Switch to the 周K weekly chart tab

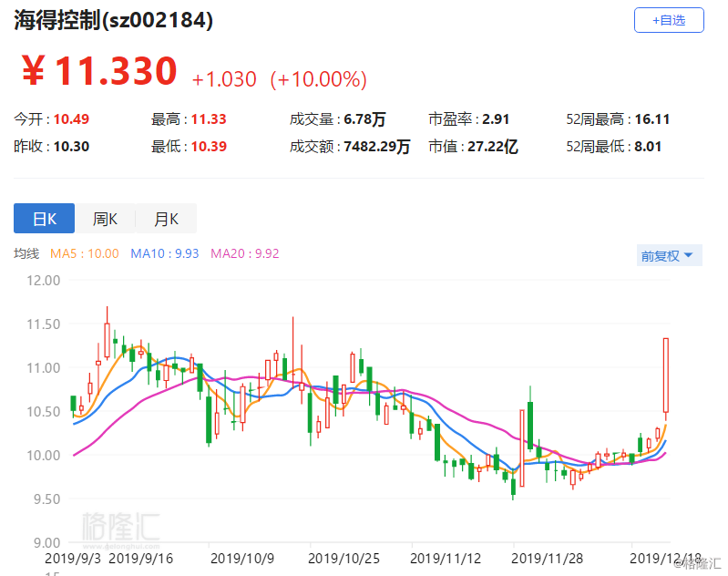pos(105,219)
